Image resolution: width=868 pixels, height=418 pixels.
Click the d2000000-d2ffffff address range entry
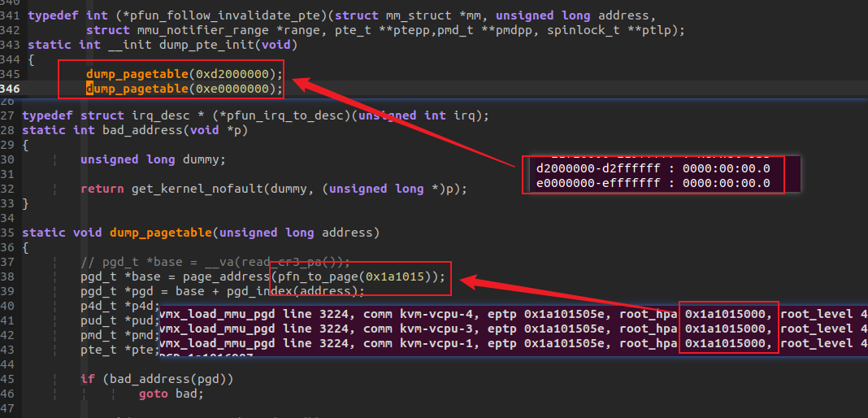653,168
